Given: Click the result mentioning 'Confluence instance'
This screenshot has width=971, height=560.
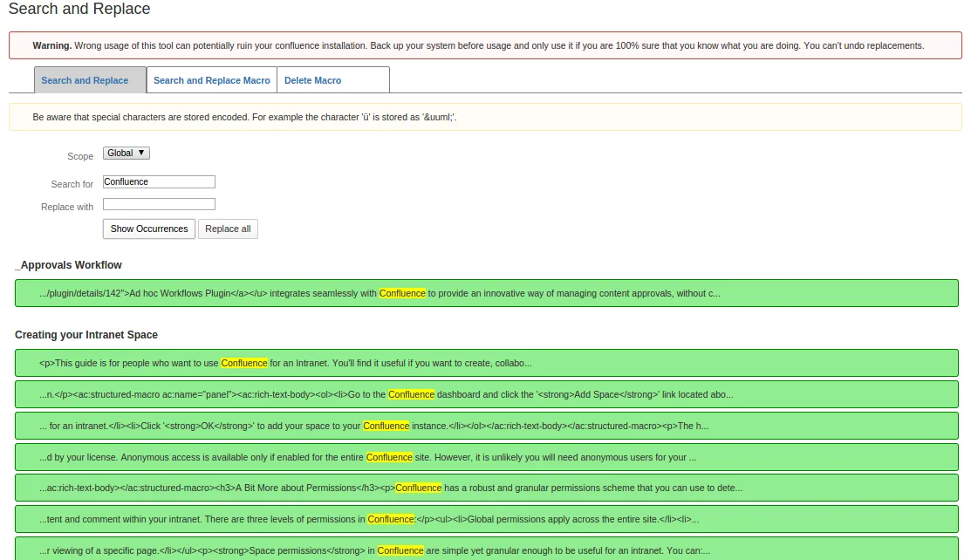Looking at the screenshot, I should click(487, 426).
